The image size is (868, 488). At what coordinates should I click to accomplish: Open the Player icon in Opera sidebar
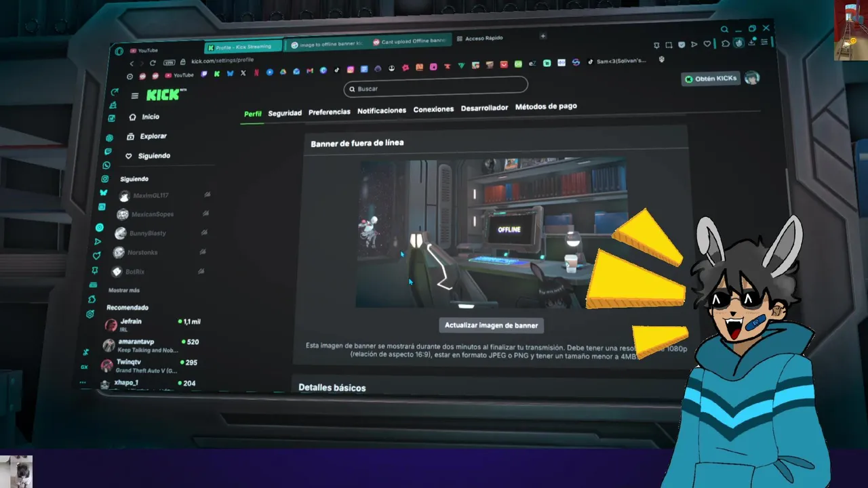(x=99, y=227)
